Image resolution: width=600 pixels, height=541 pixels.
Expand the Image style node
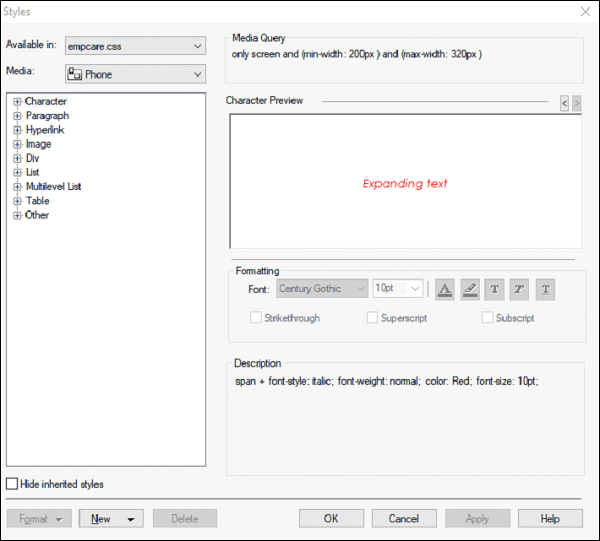(17, 144)
